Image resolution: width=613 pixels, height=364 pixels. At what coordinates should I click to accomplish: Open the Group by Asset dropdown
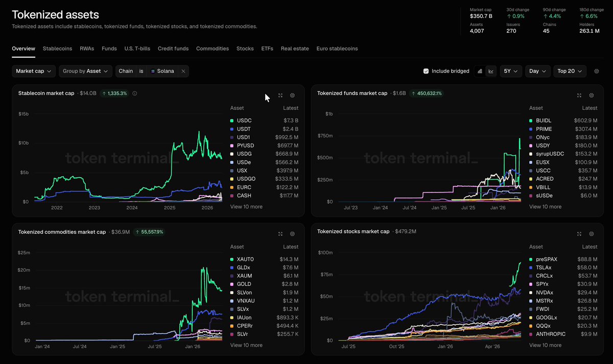click(85, 71)
